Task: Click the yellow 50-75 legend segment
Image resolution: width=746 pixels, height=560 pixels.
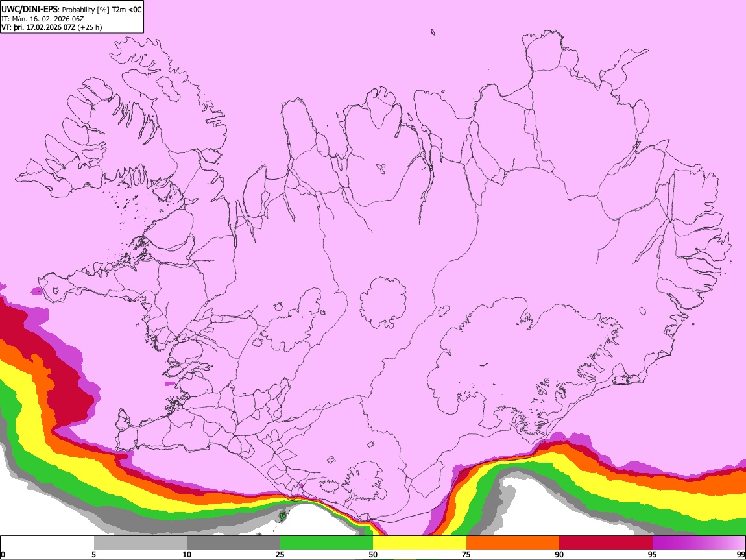Action: (420, 543)
